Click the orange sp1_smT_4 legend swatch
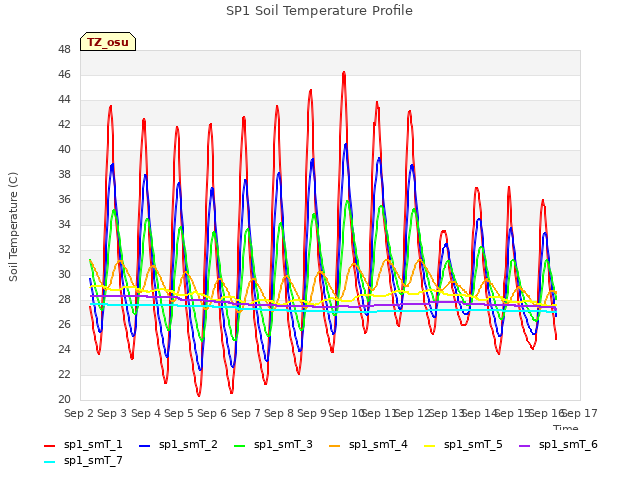The image size is (640, 480). (x=335, y=446)
